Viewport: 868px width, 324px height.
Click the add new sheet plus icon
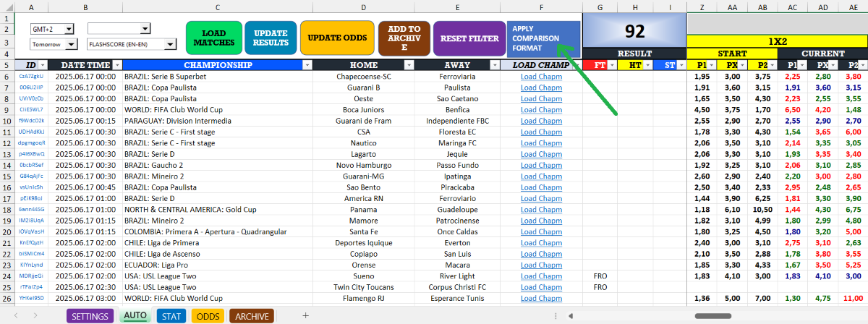coord(305,315)
